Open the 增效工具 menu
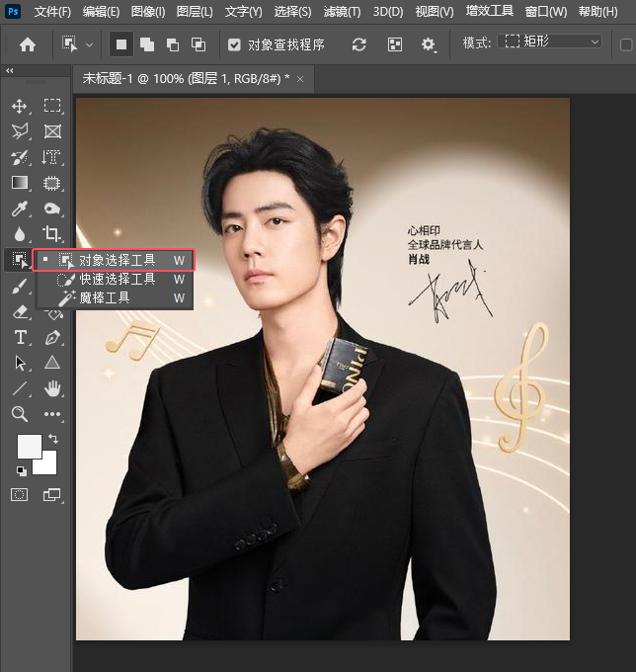The height and width of the screenshot is (672, 636). point(490,11)
